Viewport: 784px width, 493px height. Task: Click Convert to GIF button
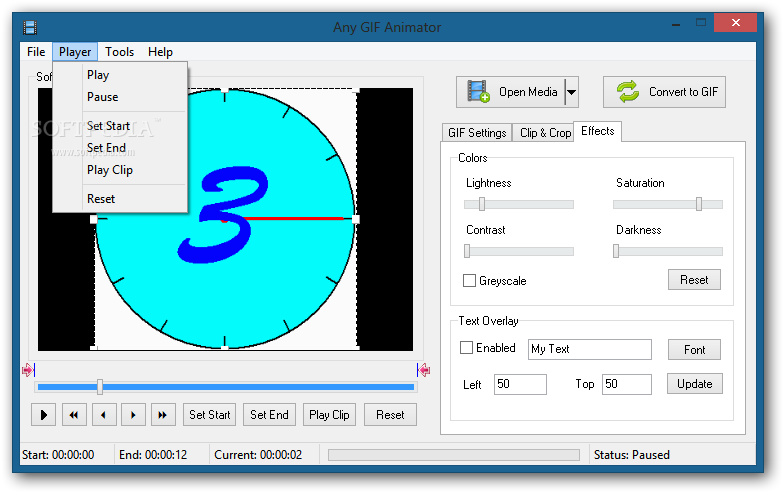click(x=664, y=92)
